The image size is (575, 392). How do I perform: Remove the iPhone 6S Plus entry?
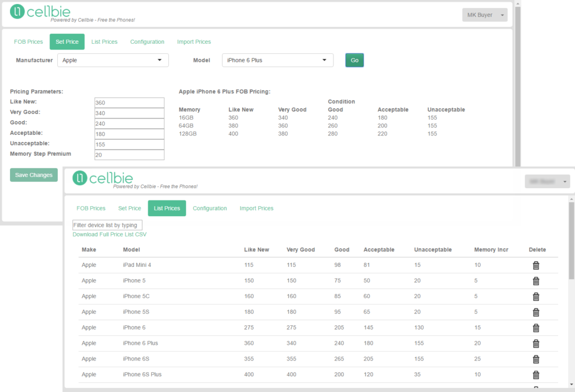coord(536,375)
